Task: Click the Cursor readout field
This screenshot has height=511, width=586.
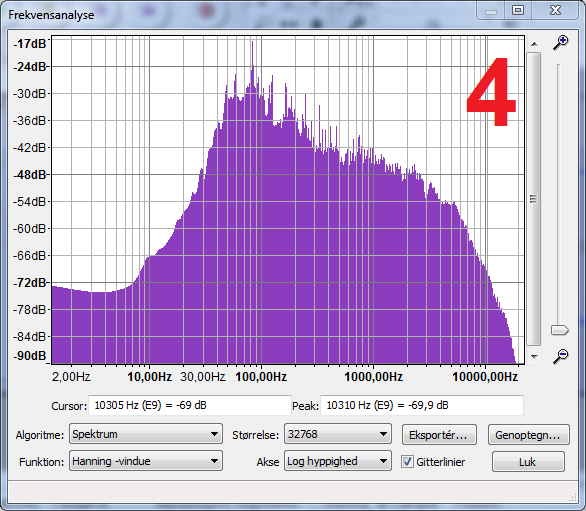Action: (x=190, y=405)
